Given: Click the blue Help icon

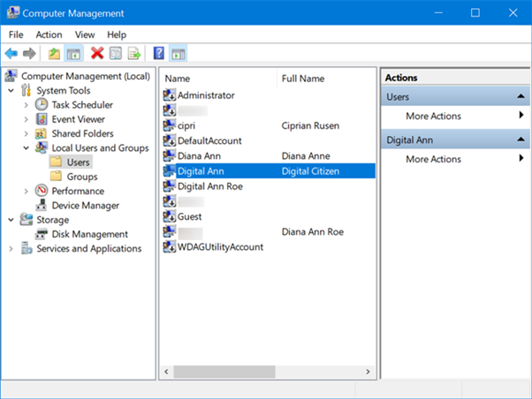Looking at the screenshot, I should point(158,54).
